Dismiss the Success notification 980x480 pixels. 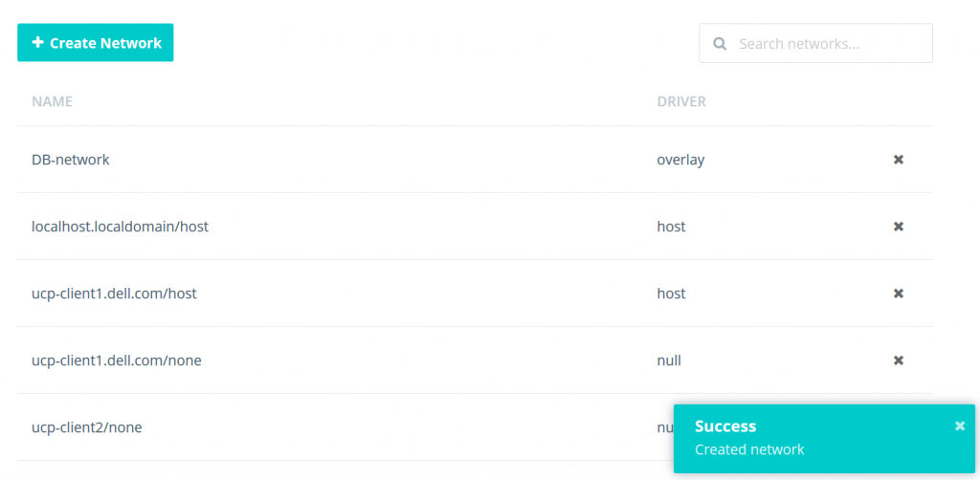coord(960,426)
